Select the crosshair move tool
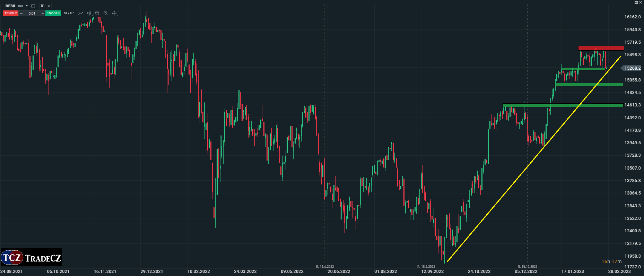644x276 pixels. pos(114,13)
